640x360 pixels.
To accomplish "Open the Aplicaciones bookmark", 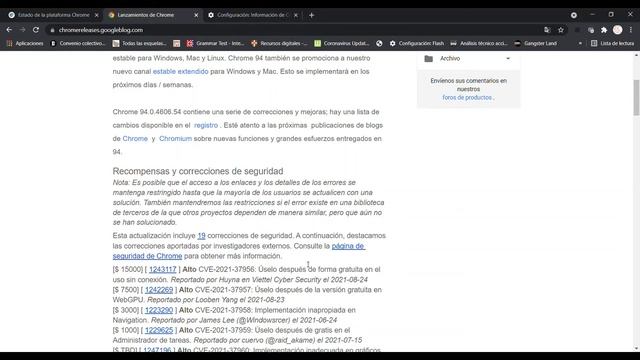I will [x=25, y=43].
